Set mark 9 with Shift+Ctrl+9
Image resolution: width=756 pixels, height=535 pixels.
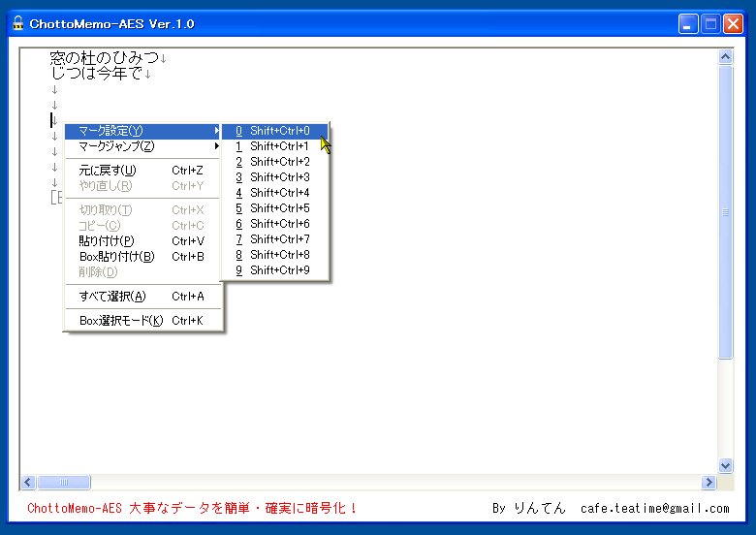(x=275, y=269)
